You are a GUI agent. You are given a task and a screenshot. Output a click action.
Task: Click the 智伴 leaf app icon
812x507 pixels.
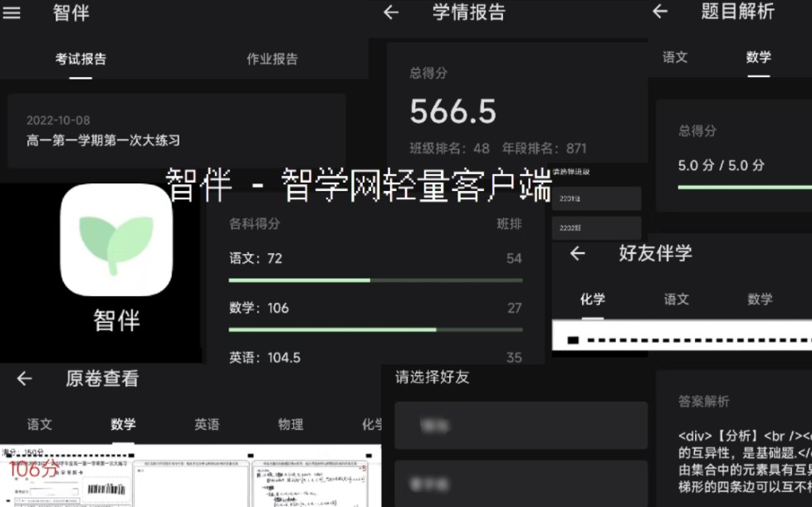[x=116, y=240]
